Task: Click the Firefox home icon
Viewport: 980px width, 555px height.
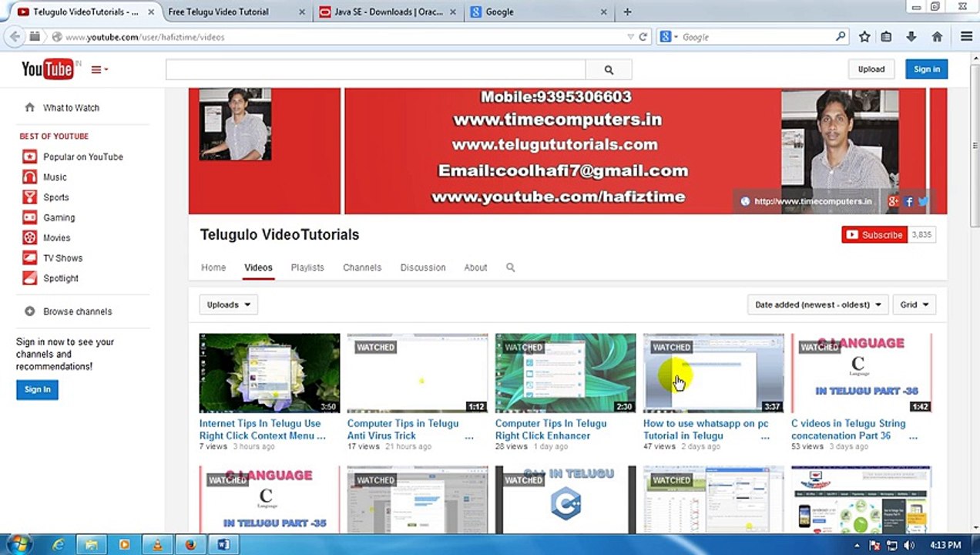Action: pyautogui.click(x=937, y=36)
